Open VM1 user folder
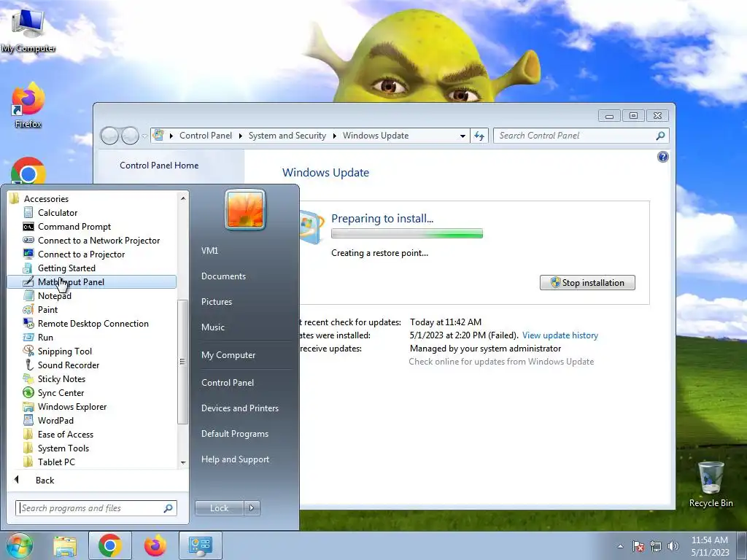The image size is (747, 560). click(209, 251)
